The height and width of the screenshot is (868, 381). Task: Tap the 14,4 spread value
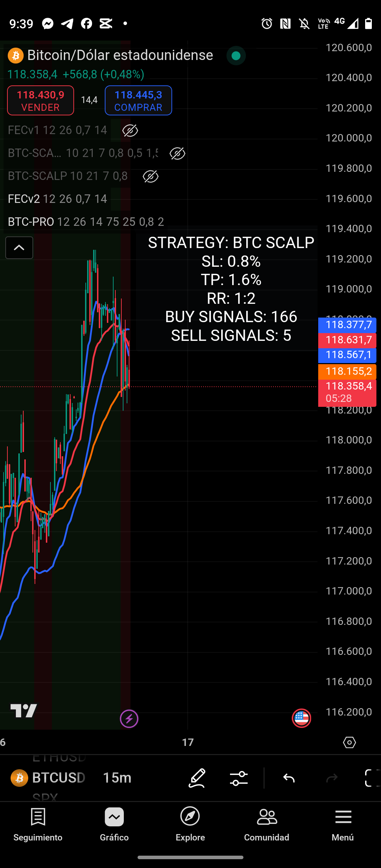[89, 100]
